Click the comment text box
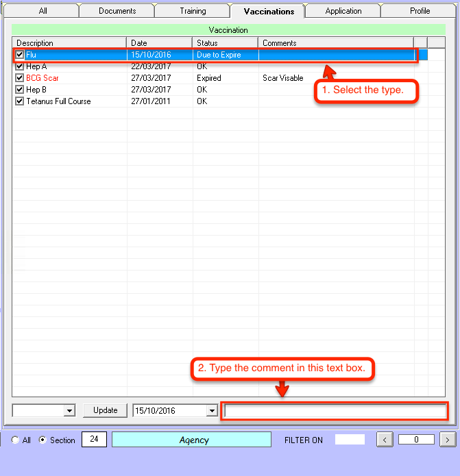Screen dimensions: 460x476 pos(335,411)
